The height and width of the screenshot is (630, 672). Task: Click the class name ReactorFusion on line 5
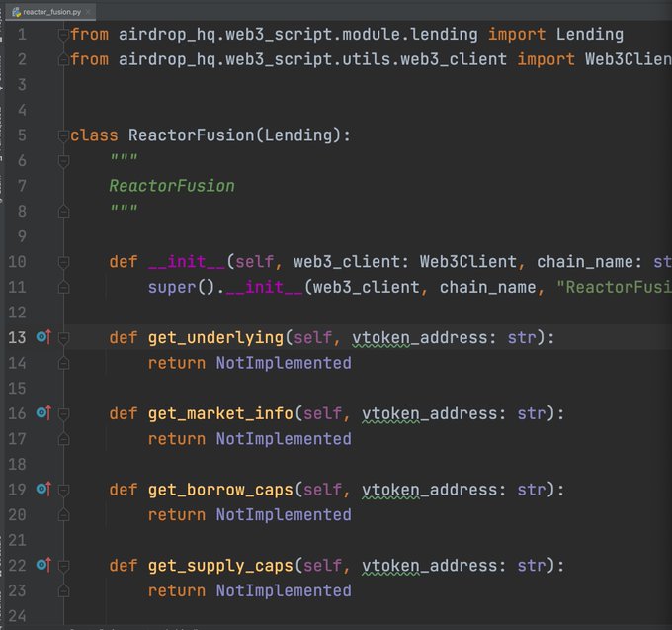(x=191, y=135)
